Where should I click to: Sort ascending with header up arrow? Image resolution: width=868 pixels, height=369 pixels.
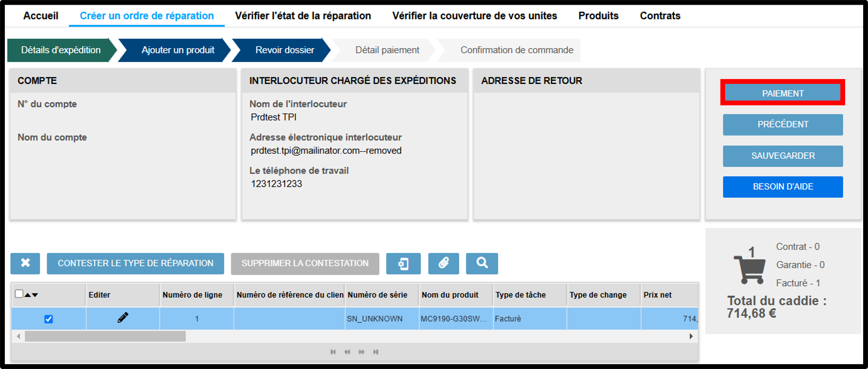click(x=28, y=295)
